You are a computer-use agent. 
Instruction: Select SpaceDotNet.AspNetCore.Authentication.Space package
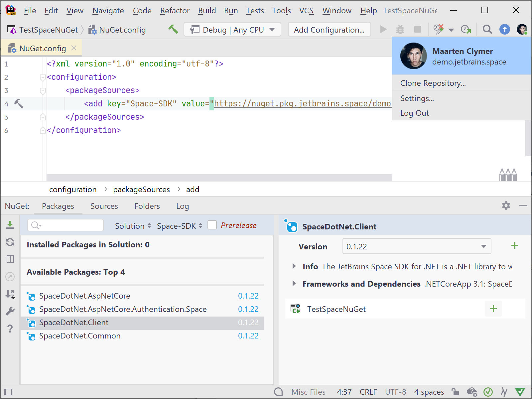click(142, 309)
